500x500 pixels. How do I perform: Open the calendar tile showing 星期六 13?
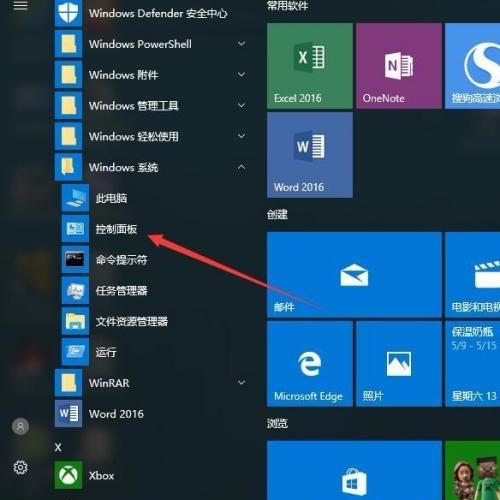point(473,364)
